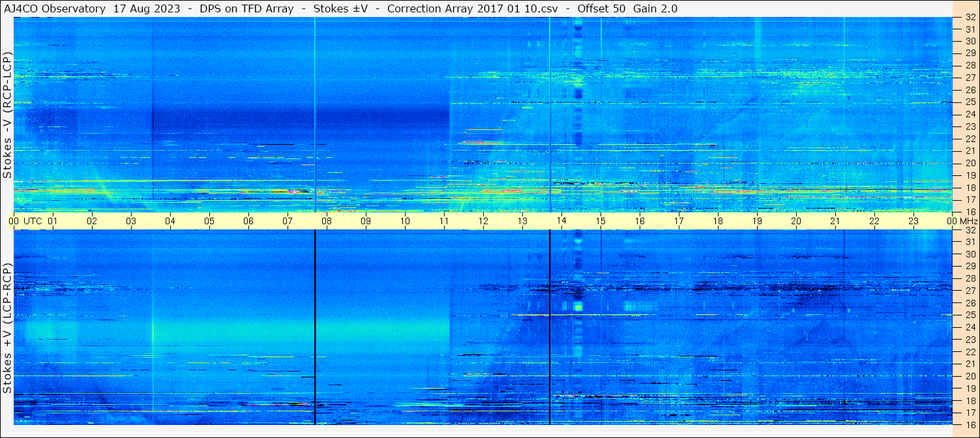Click the 26 MHz tick of Stokes -V panel
Viewport: 980px width, 438px height.
(x=970, y=90)
